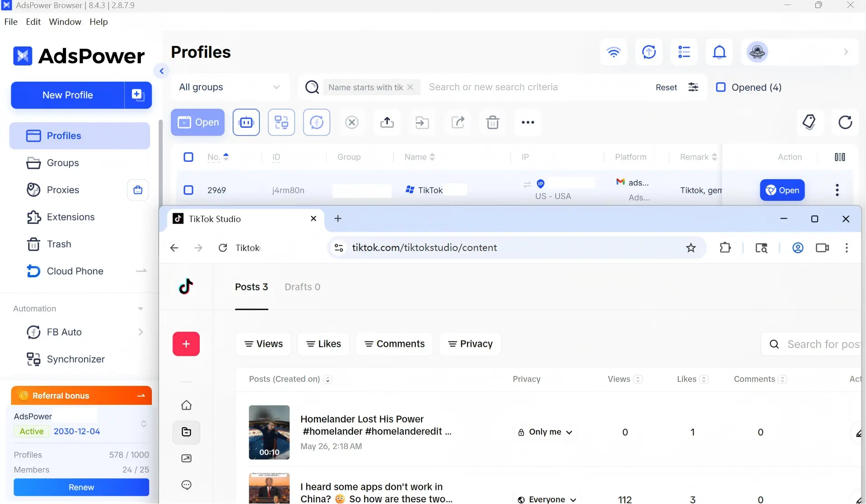Open the TikTok Studio comments icon

pos(187,485)
